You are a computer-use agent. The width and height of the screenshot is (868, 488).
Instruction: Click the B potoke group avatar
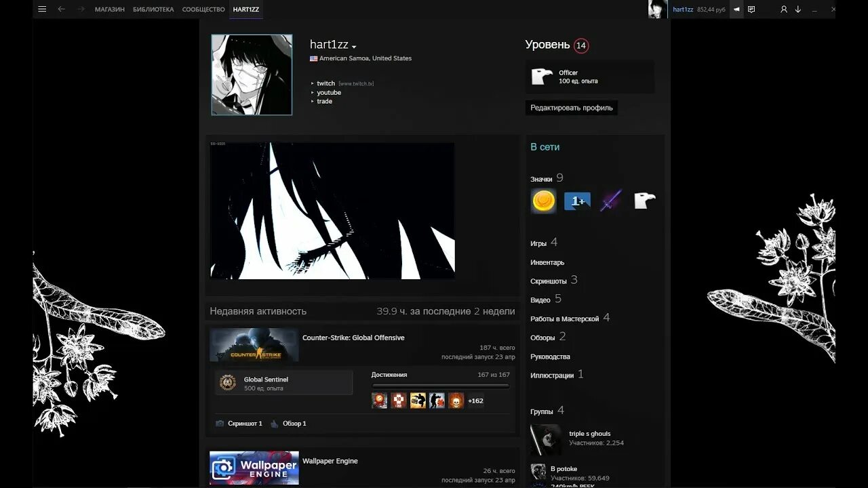coord(538,472)
